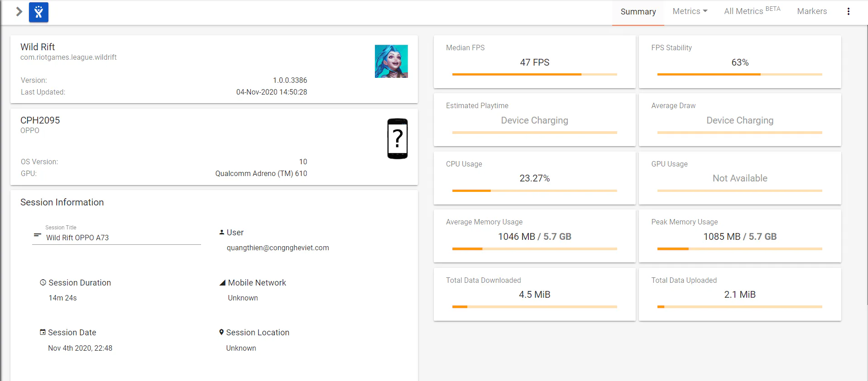Click the User person icon

coord(222,232)
